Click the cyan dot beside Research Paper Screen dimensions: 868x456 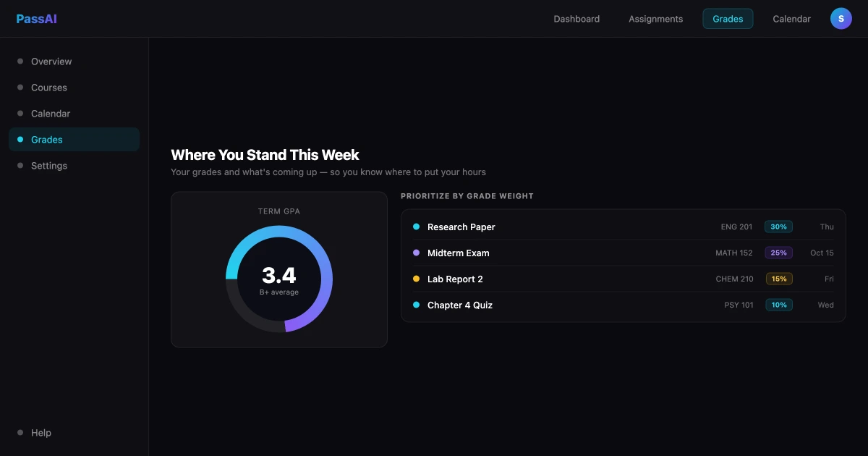(416, 227)
